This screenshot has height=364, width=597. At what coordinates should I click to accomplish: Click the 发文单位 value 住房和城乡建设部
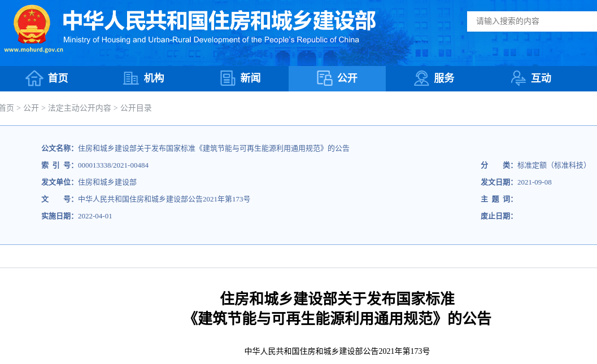coord(107,182)
